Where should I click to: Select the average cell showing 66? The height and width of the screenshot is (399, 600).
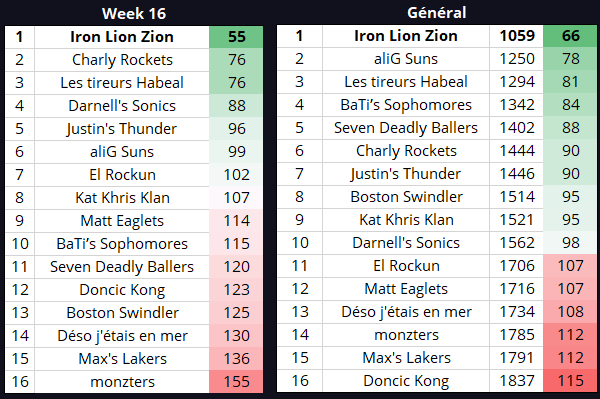(570, 36)
